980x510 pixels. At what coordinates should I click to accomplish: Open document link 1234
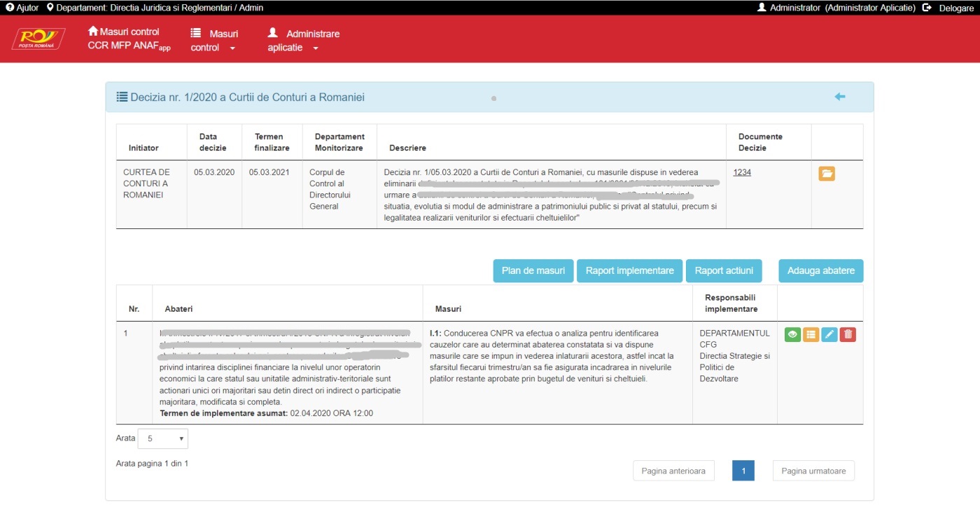click(742, 172)
